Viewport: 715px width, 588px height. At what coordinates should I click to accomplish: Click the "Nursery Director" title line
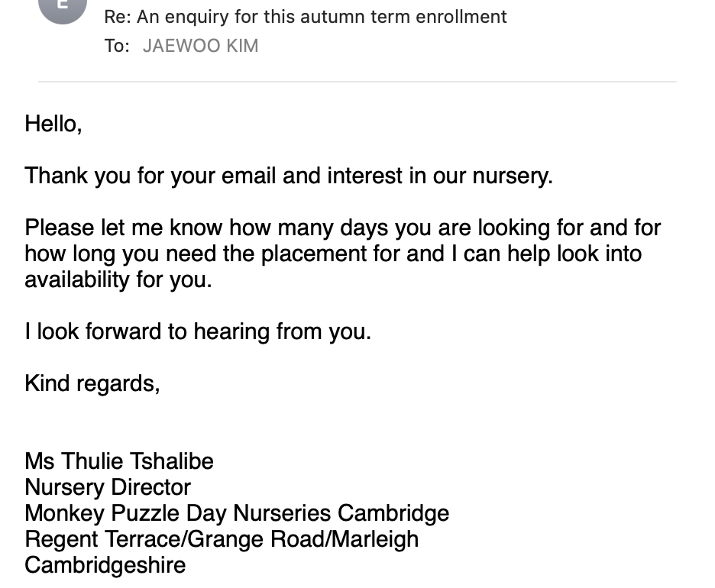108,487
